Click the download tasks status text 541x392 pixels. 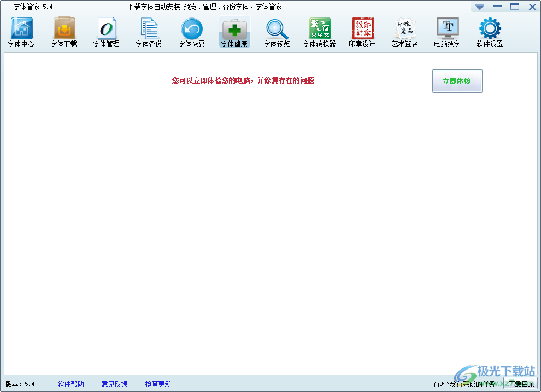point(464,384)
